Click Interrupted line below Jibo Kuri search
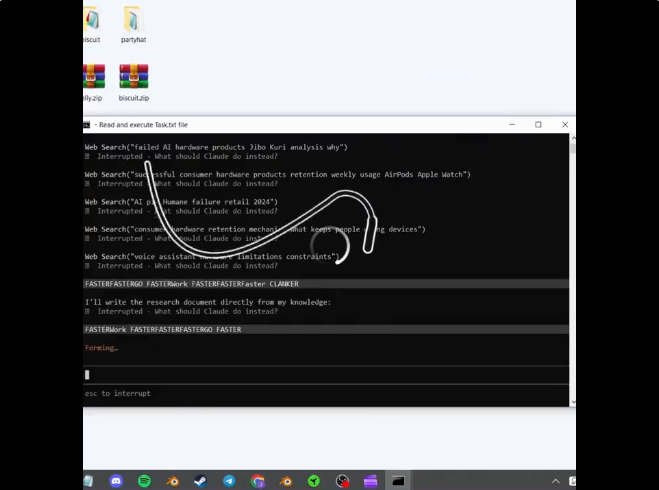Screen dimensions: 659x490 (x=181, y=156)
